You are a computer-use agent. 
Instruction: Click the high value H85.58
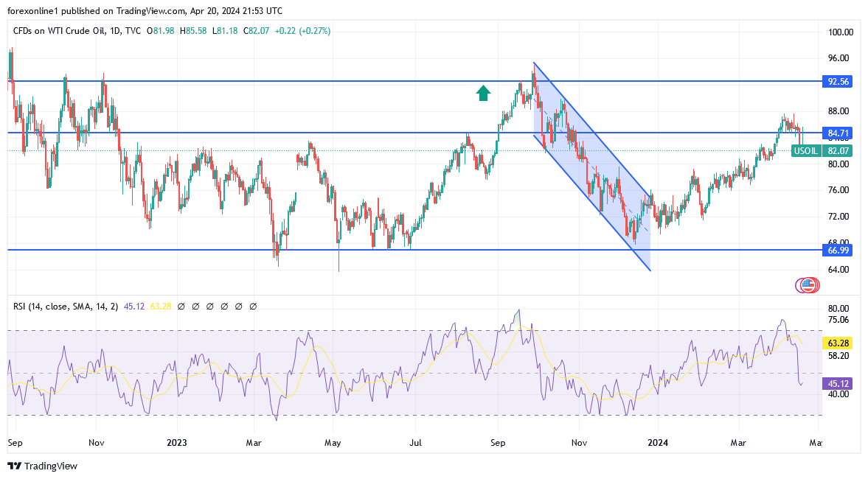coord(192,31)
